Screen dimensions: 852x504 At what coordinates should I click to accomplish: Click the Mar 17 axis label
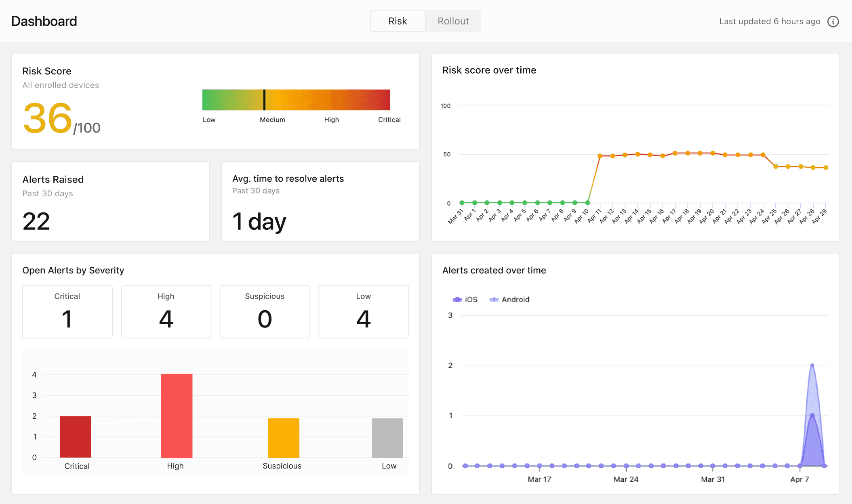point(539,479)
